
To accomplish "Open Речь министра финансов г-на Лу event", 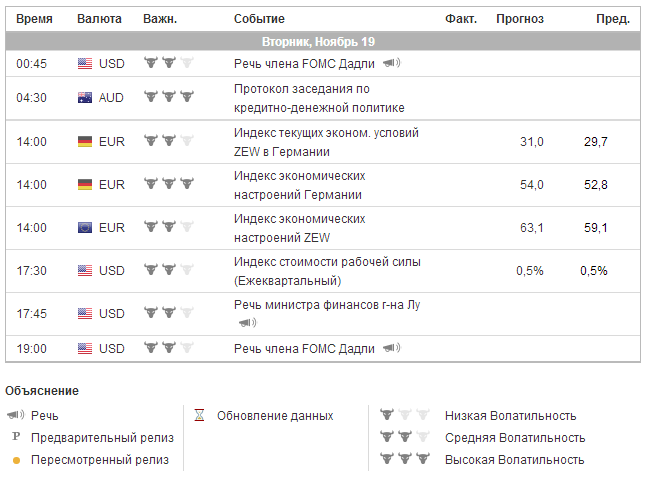I will coord(327,305).
